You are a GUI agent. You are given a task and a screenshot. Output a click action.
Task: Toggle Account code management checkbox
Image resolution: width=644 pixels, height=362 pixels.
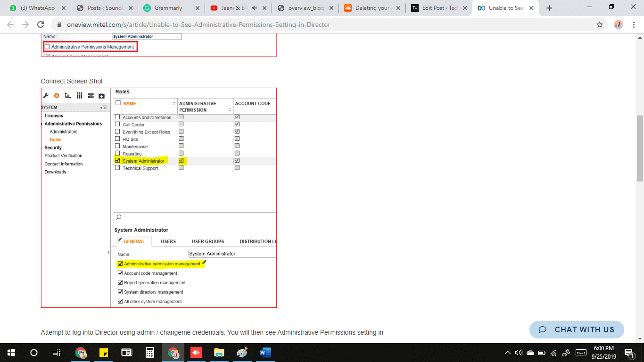(x=120, y=273)
